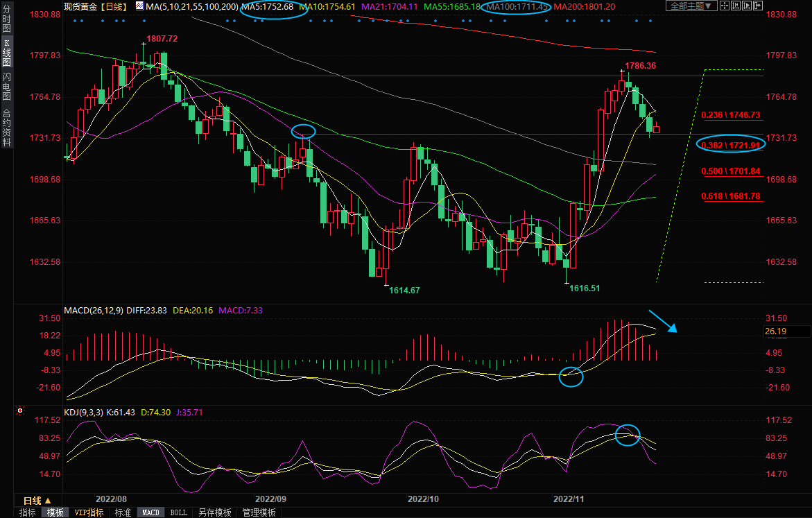This screenshot has height=518, width=812.
Task: Select the 0.382 Fibonacci level label
Action: [x=730, y=145]
